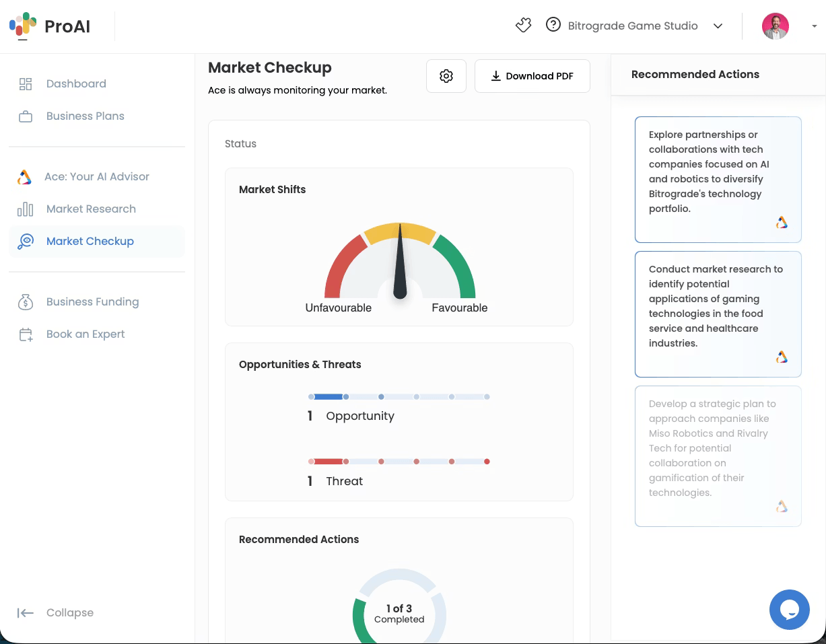Select Ace: Your AI Advisor
This screenshot has width=826, height=644.
coord(97,177)
